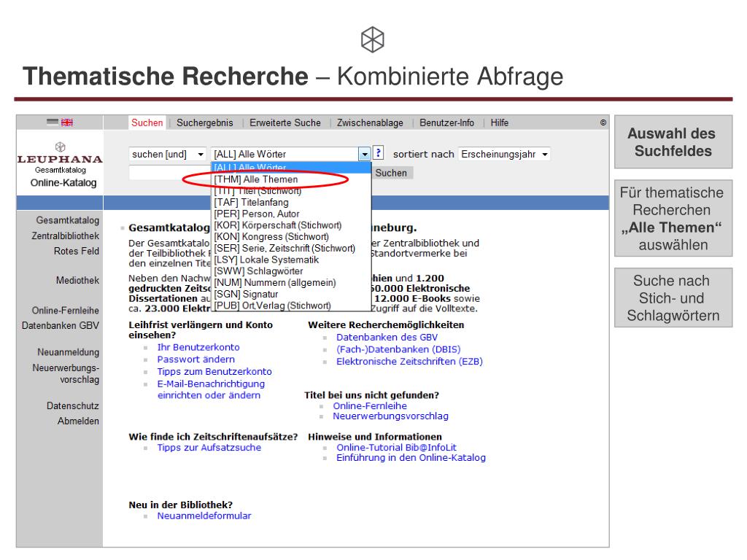This screenshot has height=560, width=747.
Task: Open Neuerwerbungsvorschlag link in main content
Action: pos(391,416)
